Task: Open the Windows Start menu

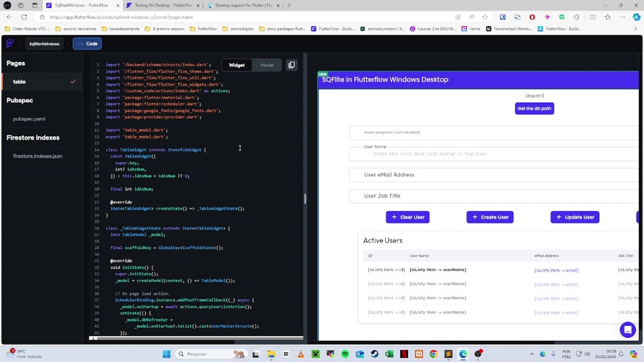Action: 166,354
